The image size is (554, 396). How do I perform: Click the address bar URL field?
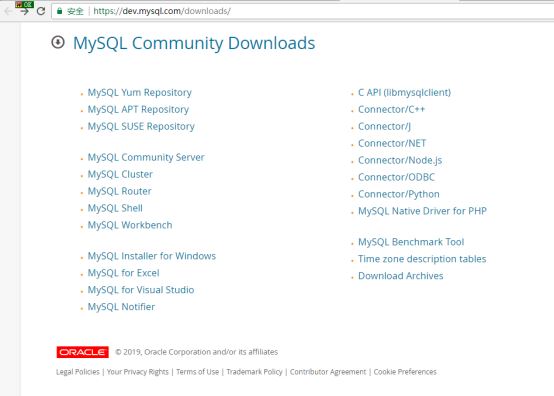click(303, 11)
